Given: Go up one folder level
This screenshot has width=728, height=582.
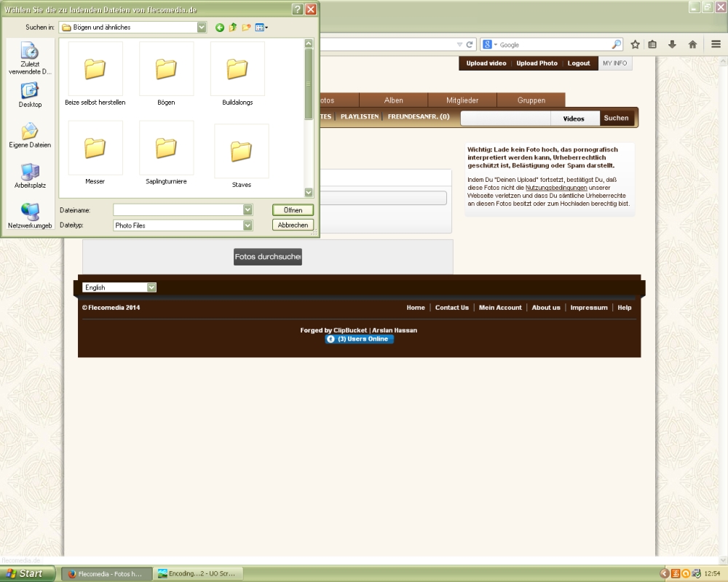Looking at the screenshot, I should coord(233,28).
